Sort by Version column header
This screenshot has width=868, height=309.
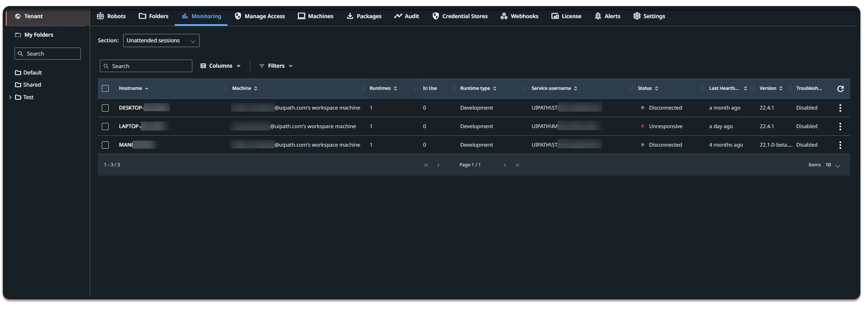(771, 89)
